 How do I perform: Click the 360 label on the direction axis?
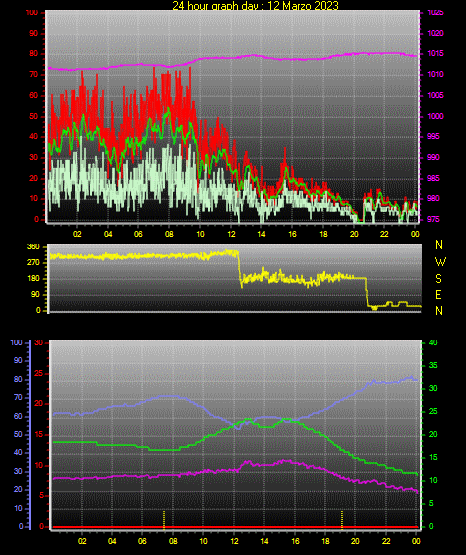pyautogui.click(x=33, y=247)
